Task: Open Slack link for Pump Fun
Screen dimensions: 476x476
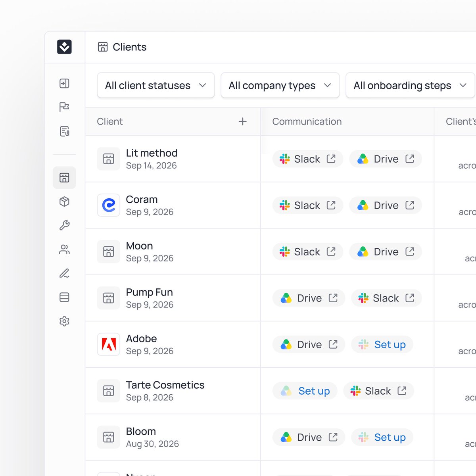Action: [x=386, y=298]
